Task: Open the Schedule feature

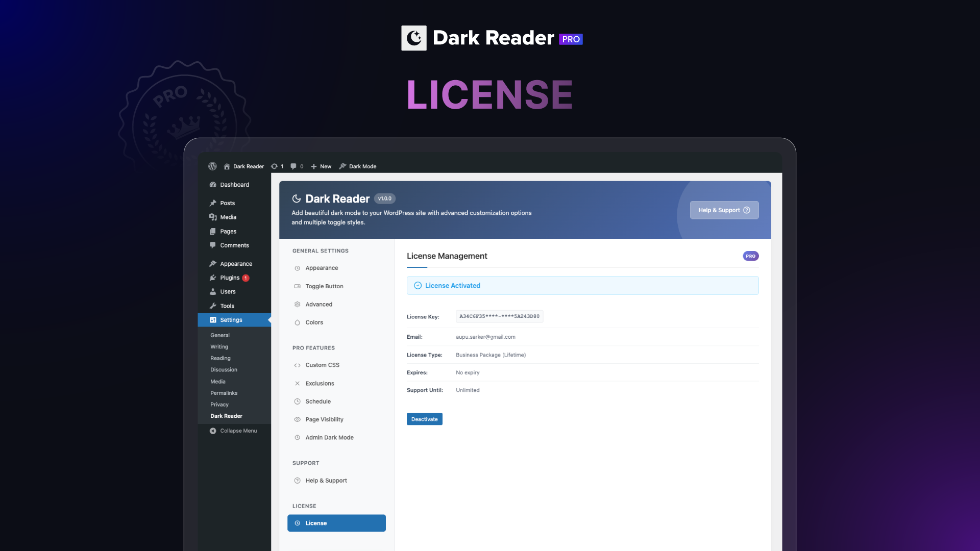Action: (317, 401)
